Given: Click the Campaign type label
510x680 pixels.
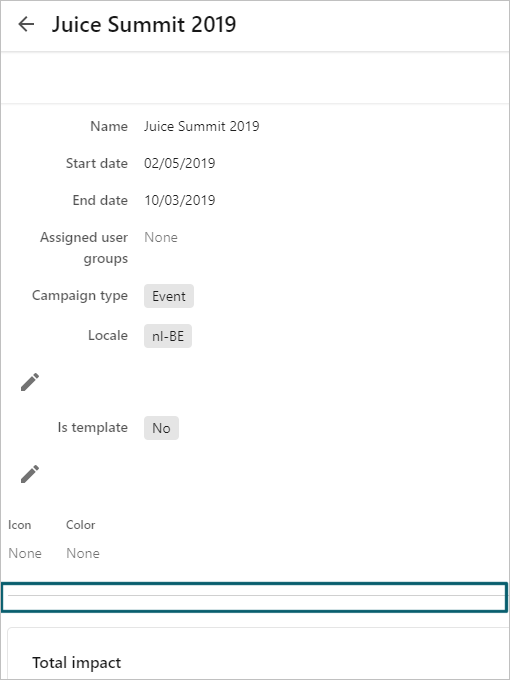Looking at the screenshot, I should click(x=80, y=295).
